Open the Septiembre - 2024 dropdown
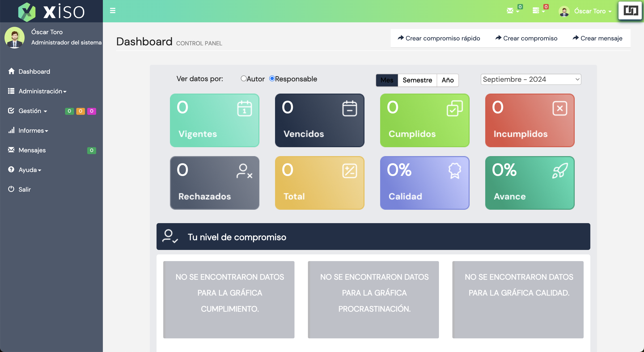644x352 pixels. point(530,79)
